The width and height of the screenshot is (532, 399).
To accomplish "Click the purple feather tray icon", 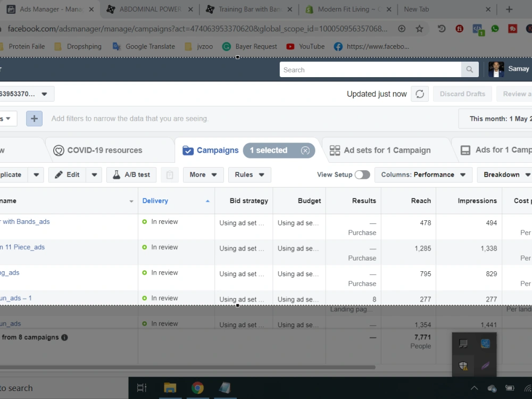I will (x=486, y=365).
